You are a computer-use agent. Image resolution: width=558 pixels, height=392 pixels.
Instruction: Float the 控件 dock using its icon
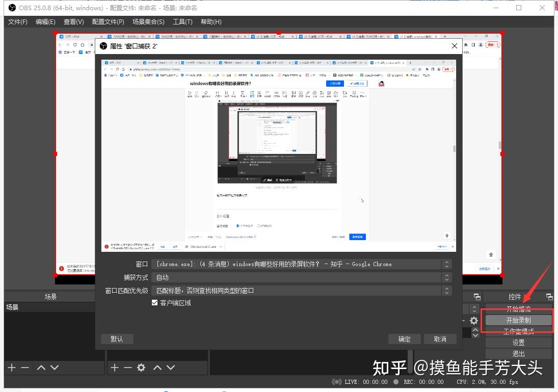pyautogui.click(x=549, y=297)
